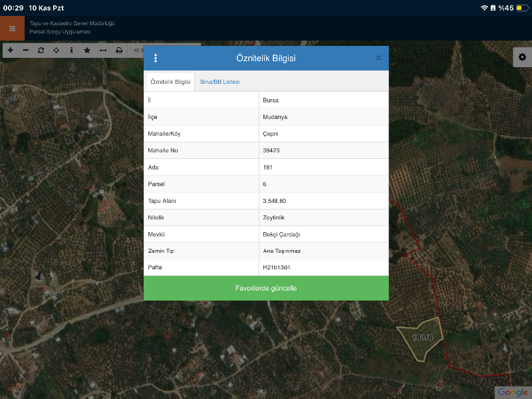The image size is (532, 399).
Task: Open the three-dot options in dialog header
Action: (x=156, y=58)
